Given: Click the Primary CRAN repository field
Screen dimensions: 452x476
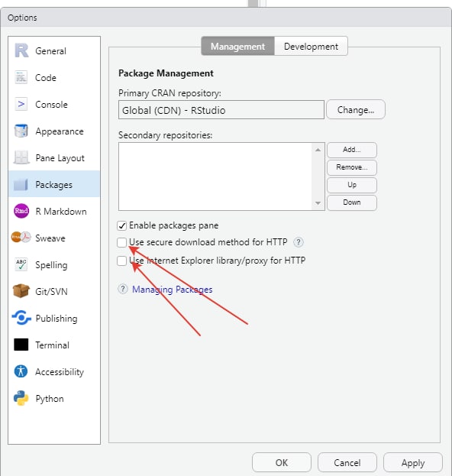Looking at the screenshot, I should tap(221, 110).
